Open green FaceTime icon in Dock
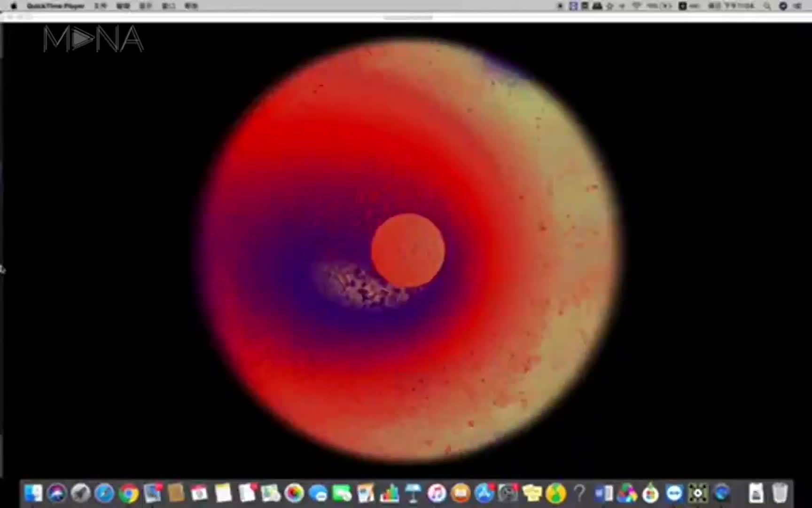This screenshot has height=508, width=812. tap(342, 493)
